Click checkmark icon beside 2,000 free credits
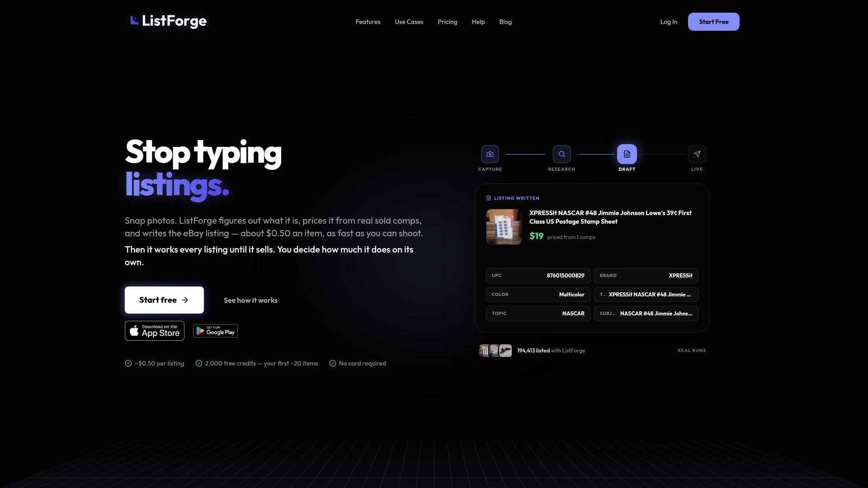Viewport: 868px width, 488px height. 198,363
